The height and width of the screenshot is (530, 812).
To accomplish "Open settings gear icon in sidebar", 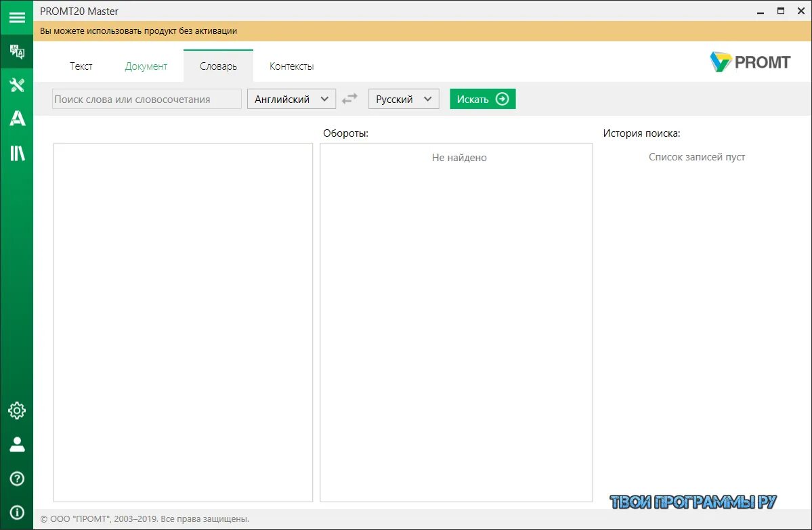I will [x=16, y=410].
